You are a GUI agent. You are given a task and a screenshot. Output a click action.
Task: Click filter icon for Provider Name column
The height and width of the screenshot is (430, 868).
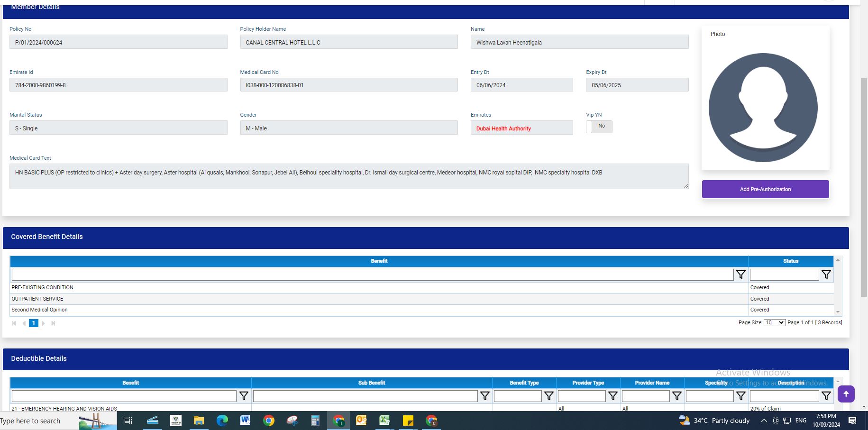tap(676, 396)
